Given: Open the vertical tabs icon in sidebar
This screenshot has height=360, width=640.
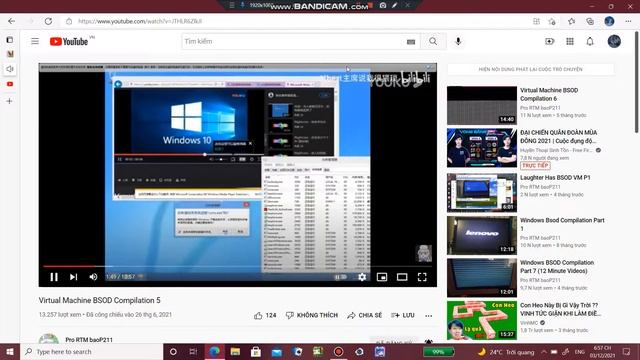Looking at the screenshot, I should pyautogui.click(x=10, y=40).
